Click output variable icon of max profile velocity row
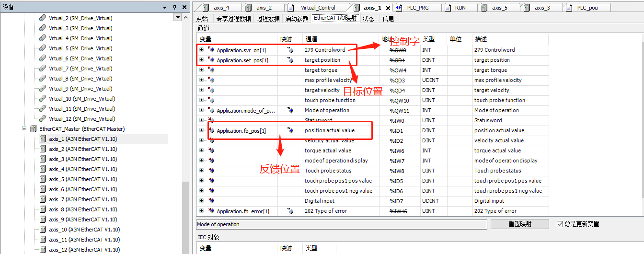This screenshot has width=644, height=254. coord(211,80)
